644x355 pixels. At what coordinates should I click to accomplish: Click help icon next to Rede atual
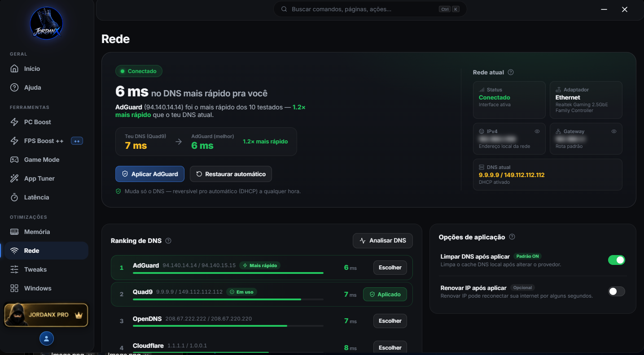511,72
